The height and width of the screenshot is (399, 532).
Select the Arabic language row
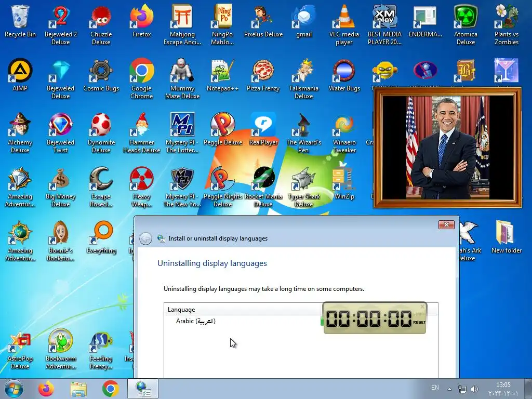point(301,321)
